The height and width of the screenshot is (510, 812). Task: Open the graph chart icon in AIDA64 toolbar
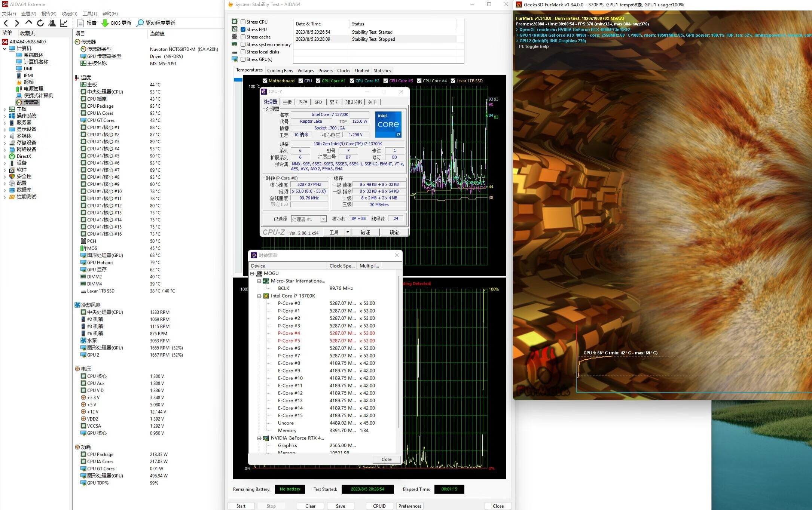(x=64, y=23)
